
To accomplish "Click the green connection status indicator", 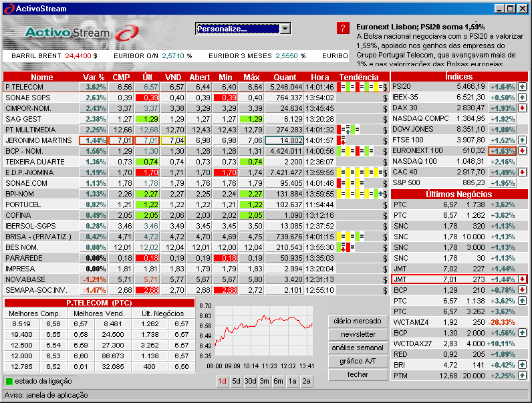I will tap(9, 382).
